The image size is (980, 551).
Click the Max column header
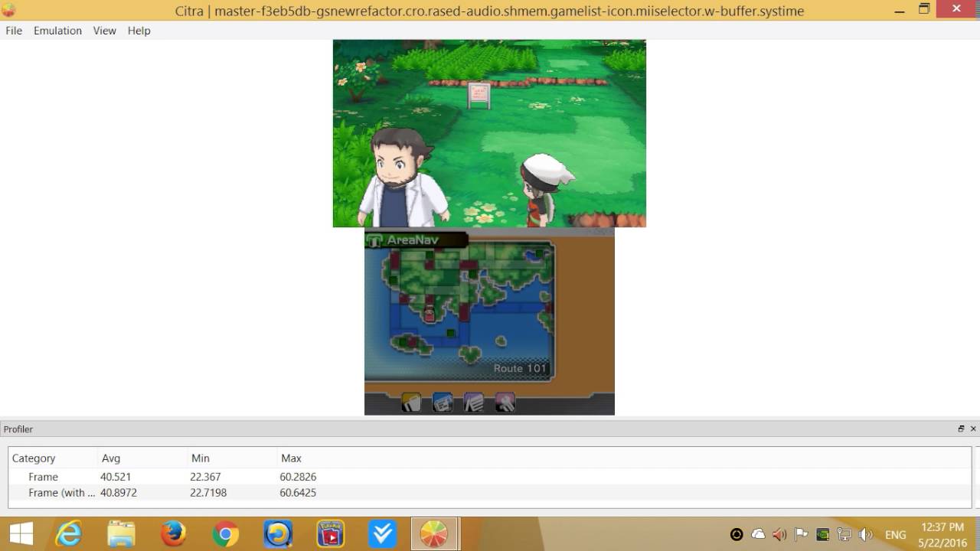click(291, 458)
